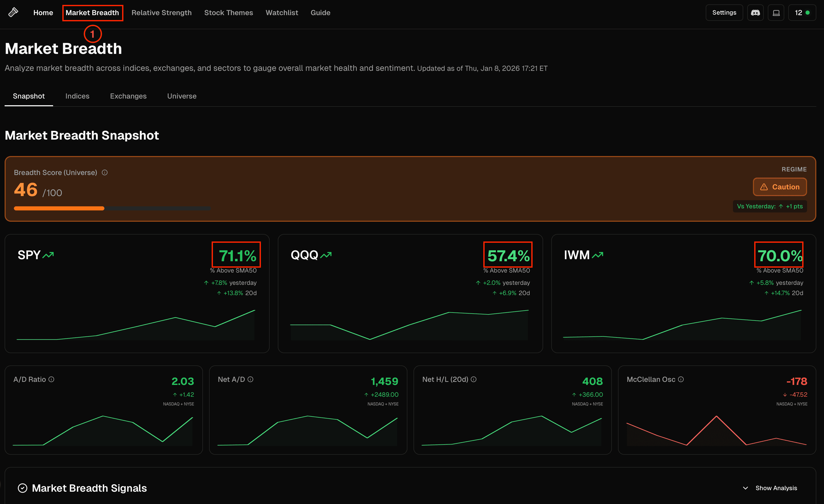Click the info icon beside Net H/L (20d)
The height and width of the screenshot is (504, 824).
click(x=474, y=379)
